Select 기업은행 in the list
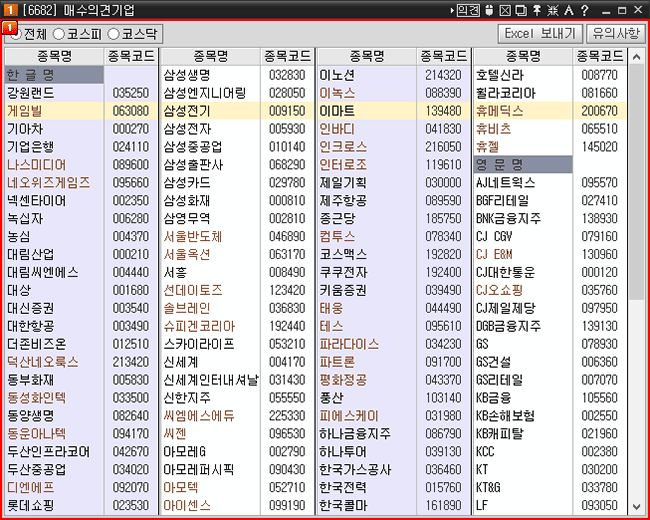650x520 pixels. tap(30, 147)
